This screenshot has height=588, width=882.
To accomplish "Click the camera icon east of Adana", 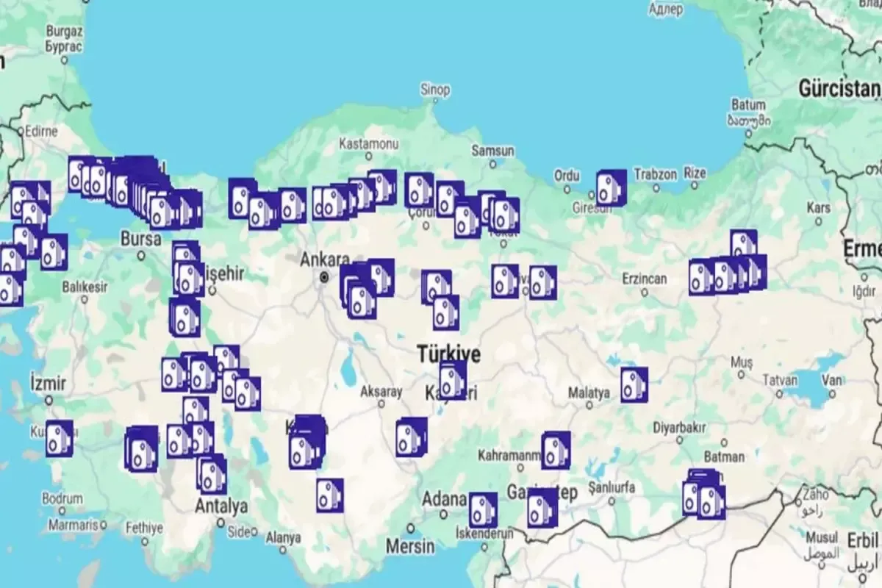I will pyautogui.click(x=483, y=509).
